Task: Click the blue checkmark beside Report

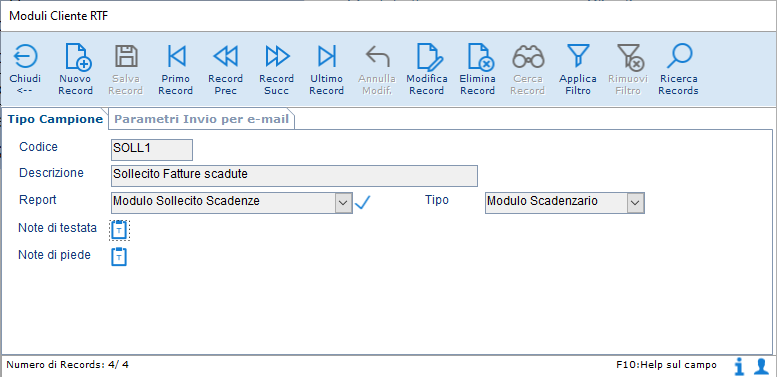Action: [363, 202]
